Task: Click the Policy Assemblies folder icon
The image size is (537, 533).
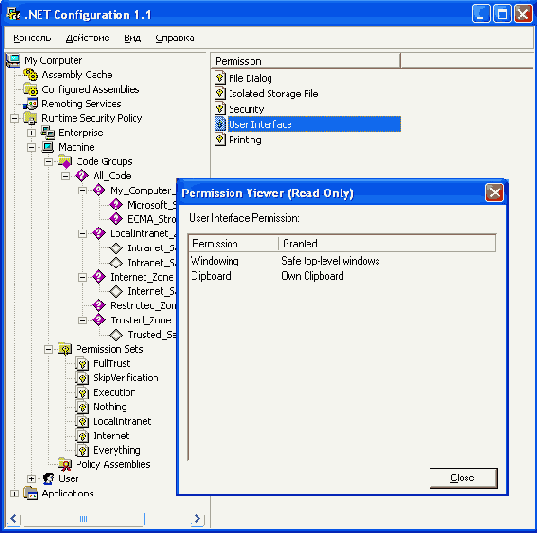Action: pyautogui.click(x=65, y=464)
